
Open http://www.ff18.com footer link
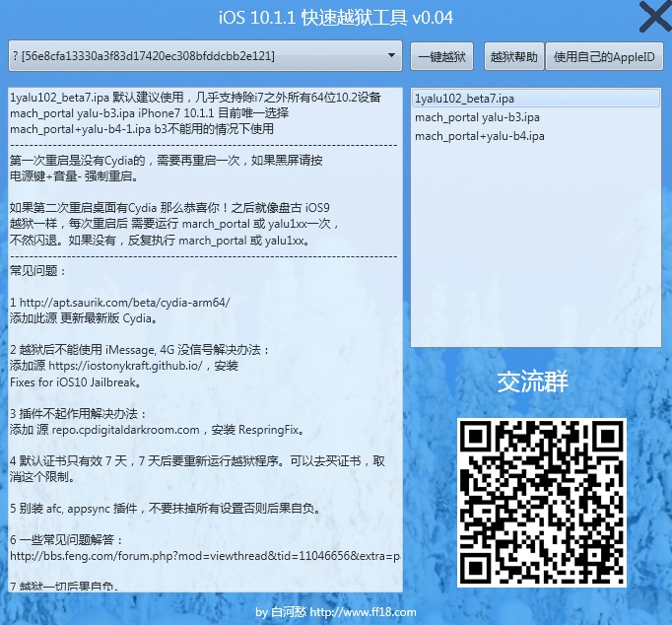pyautogui.click(x=363, y=612)
